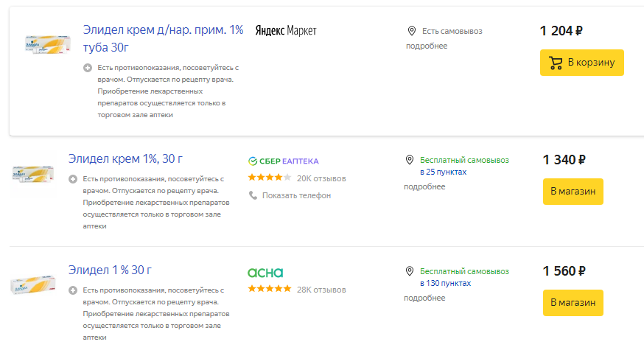Open подробнее under в 130 пунктах
Screen dimensions: 644x353
click(x=424, y=298)
